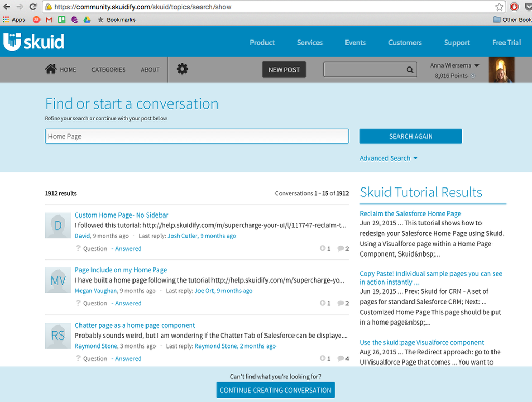This screenshot has height=402, width=532.
Task: Click the magnifying glass search icon
Action: pos(410,69)
